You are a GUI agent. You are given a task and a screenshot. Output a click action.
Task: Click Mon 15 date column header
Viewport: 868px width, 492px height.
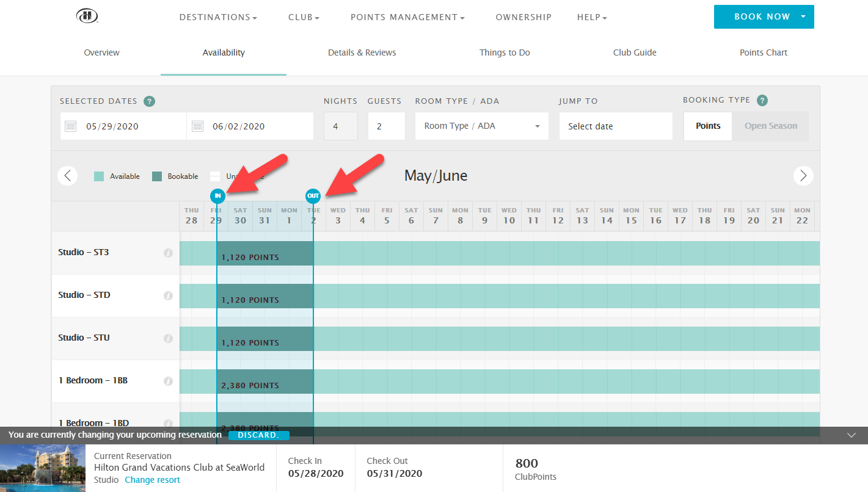[x=631, y=216]
